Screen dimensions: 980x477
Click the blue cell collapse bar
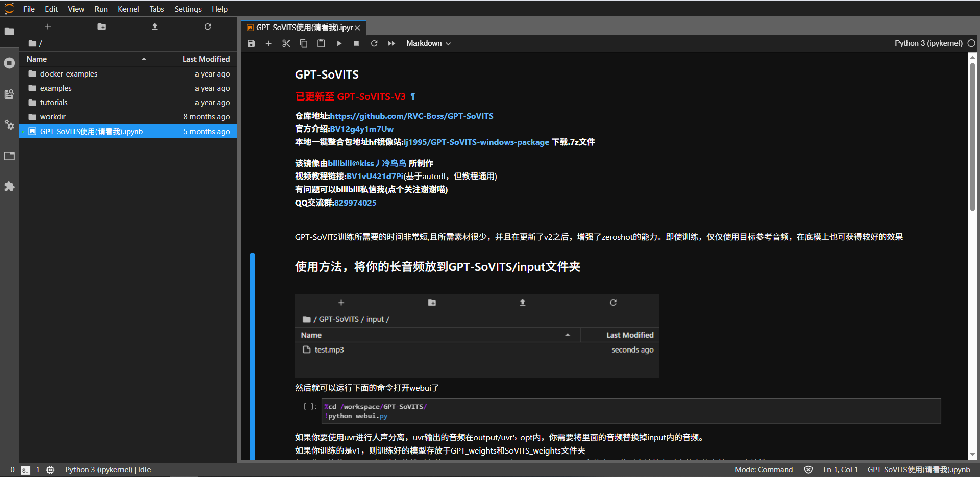(252, 356)
